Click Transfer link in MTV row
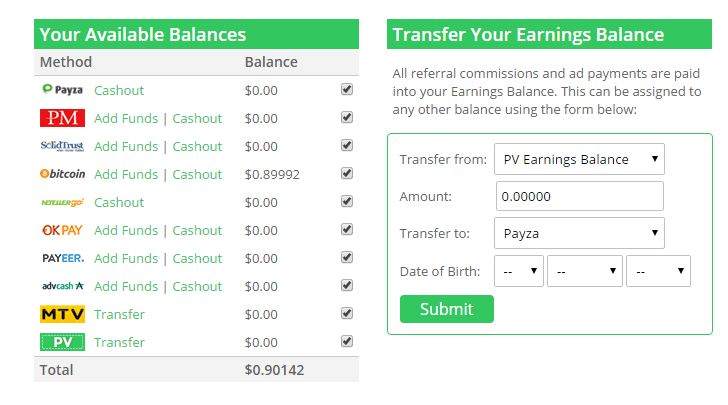 coord(119,314)
